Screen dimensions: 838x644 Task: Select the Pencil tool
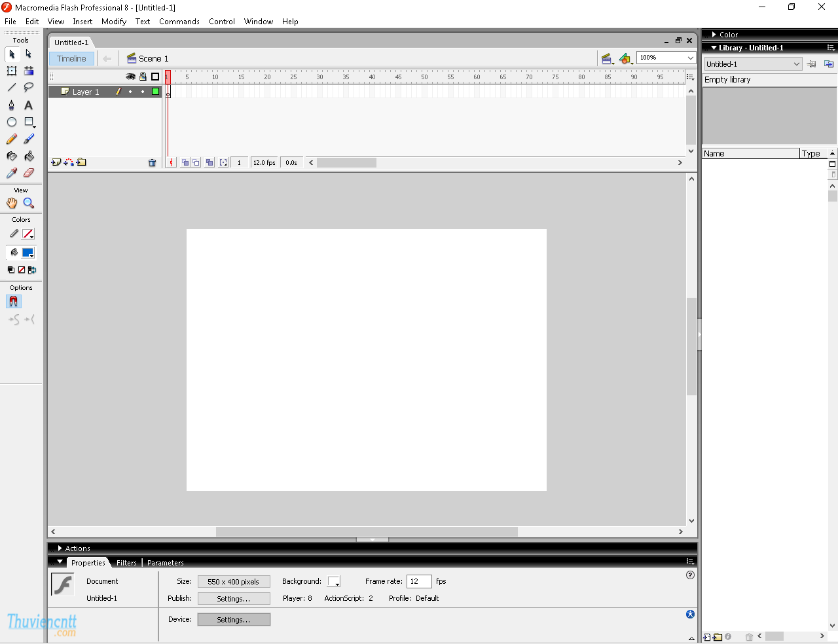(x=12, y=139)
